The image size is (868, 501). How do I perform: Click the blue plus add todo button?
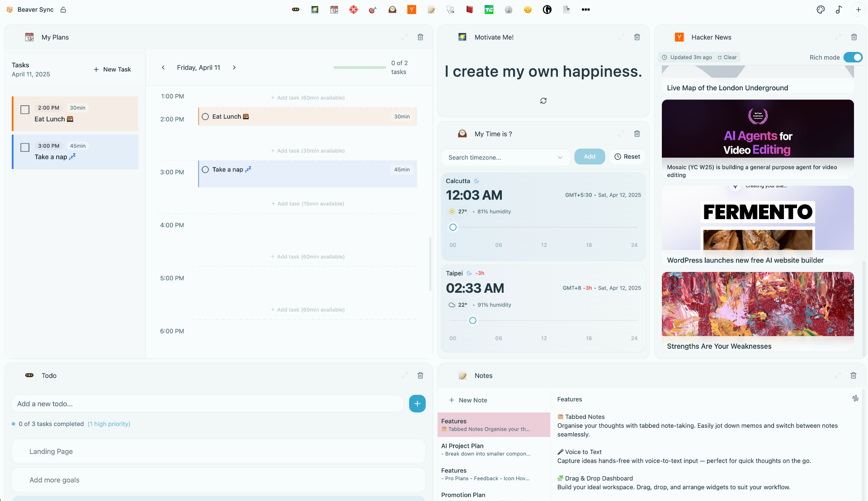point(417,403)
